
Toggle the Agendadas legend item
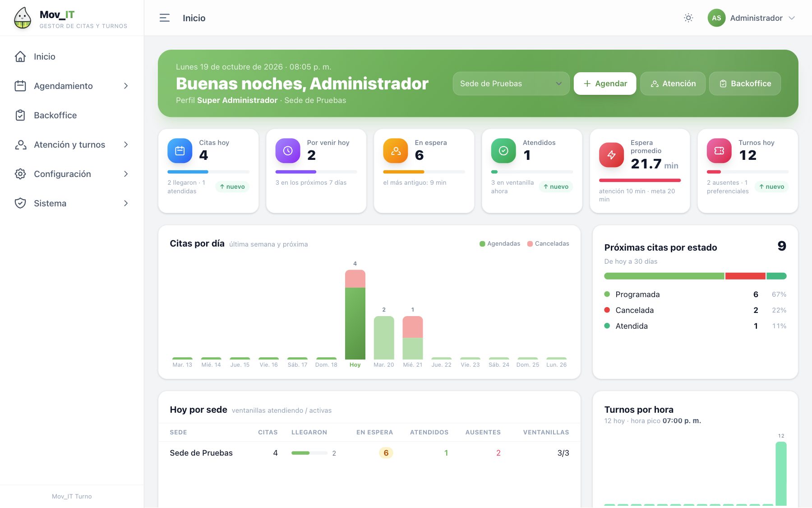pos(500,244)
